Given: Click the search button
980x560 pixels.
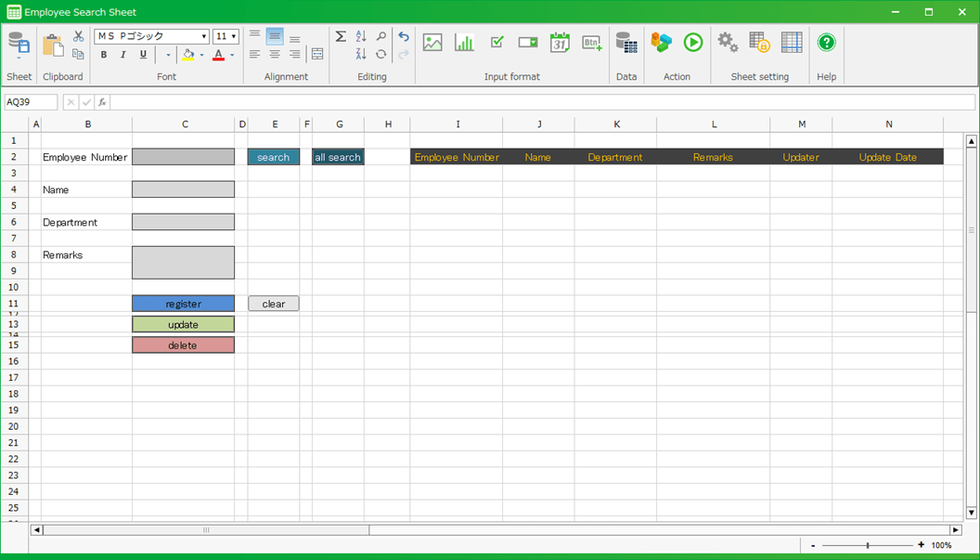Looking at the screenshot, I should (x=274, y=157).
